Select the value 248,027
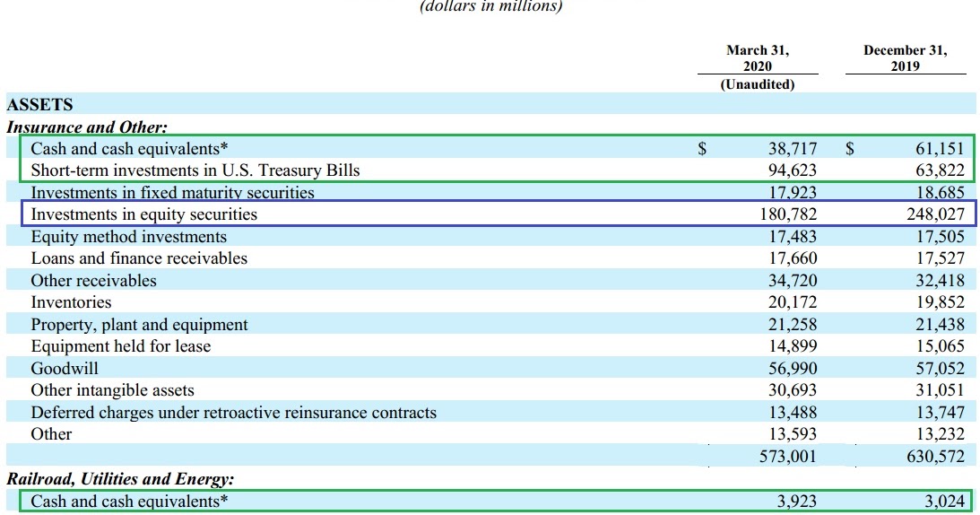This screenshot has width=980, height=515. tap(936, 214)
